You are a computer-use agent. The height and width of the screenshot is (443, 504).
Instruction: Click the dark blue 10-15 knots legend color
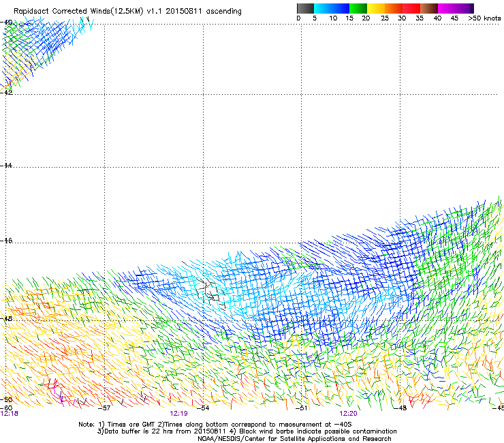[340, 8]
